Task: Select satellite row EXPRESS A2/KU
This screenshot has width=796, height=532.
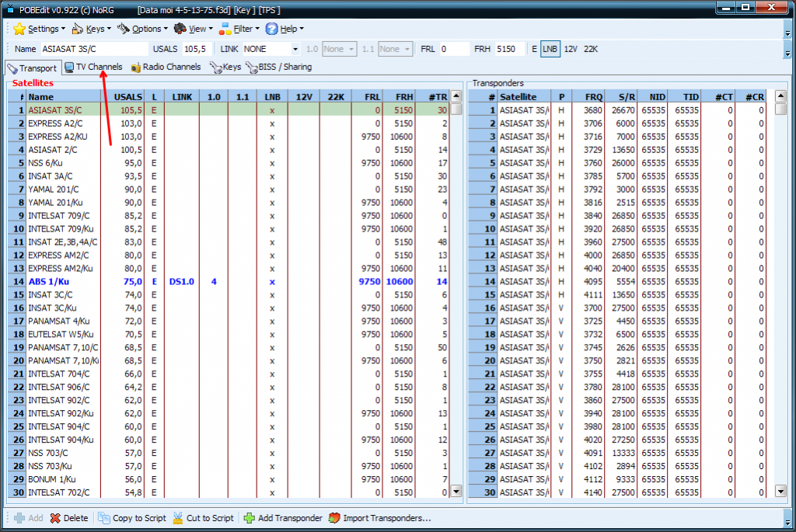Action: pos(229,137)
